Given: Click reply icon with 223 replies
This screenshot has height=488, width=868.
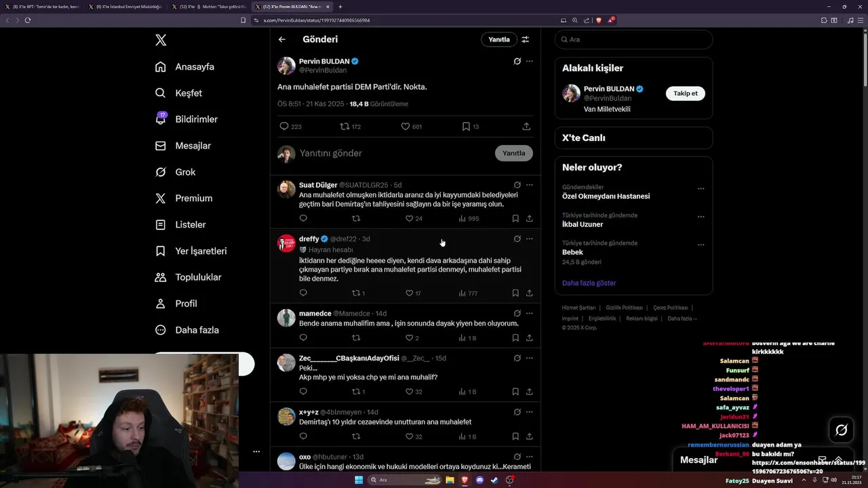Looking at the screenshot, I should point(290,126).
